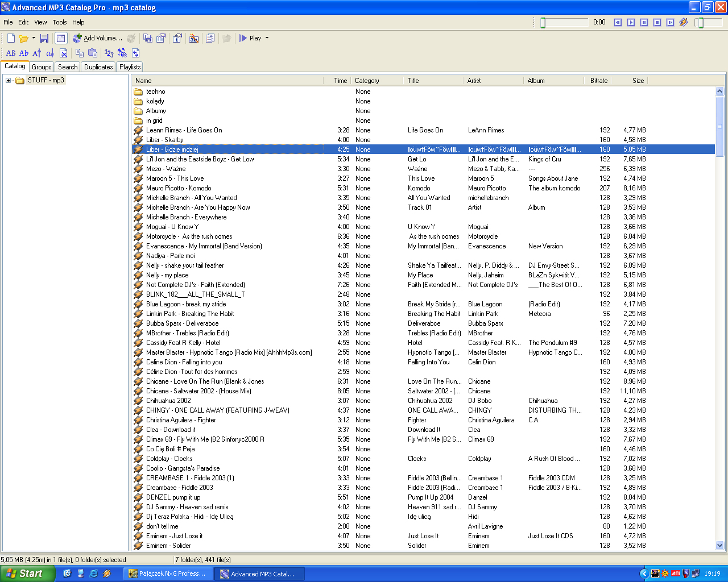Click the document with arrow toolbar icon

(x=162, y=38)
